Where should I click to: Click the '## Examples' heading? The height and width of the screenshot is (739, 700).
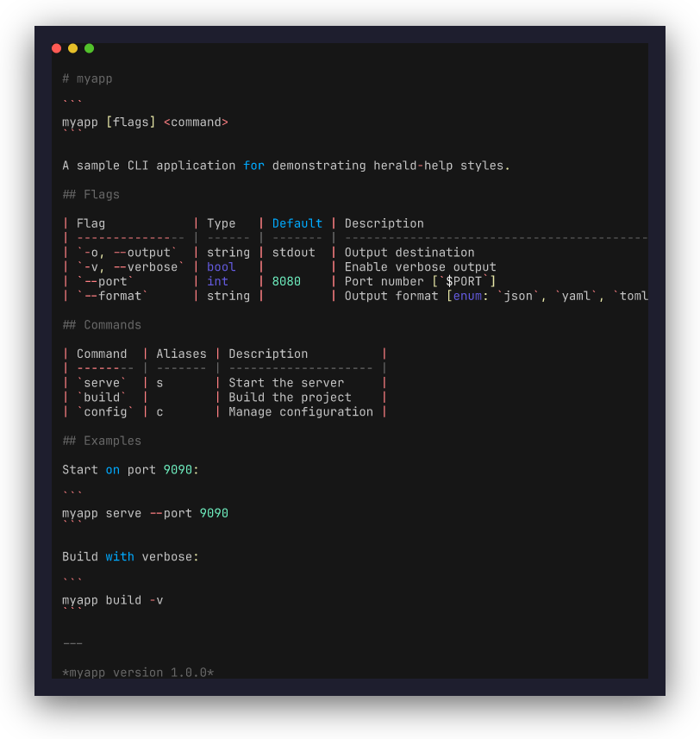[102, 442]
